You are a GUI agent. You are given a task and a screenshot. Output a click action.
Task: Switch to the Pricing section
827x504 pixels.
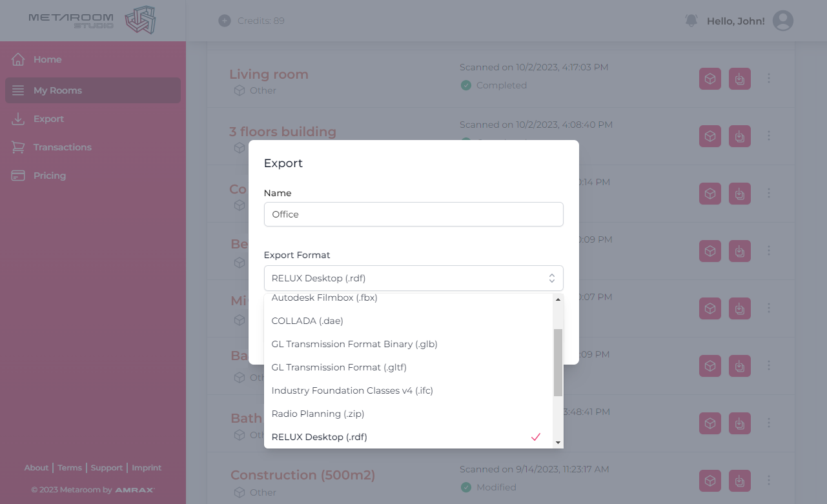(50, 176)
